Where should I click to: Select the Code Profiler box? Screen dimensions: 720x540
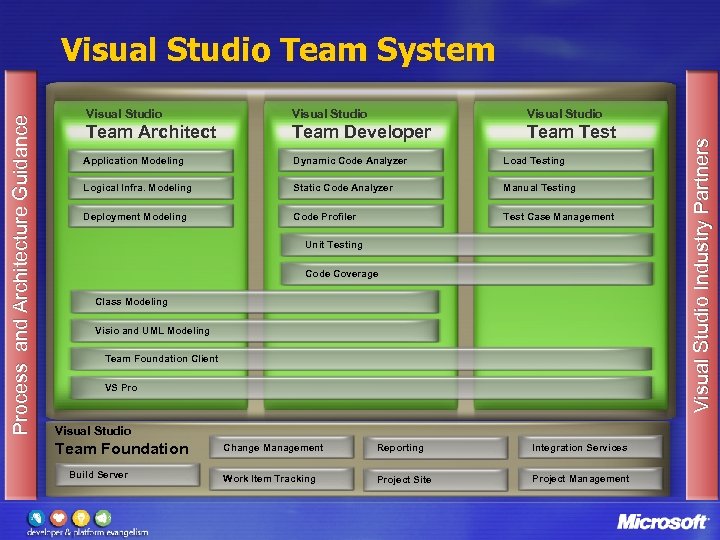tap(361, 216)
